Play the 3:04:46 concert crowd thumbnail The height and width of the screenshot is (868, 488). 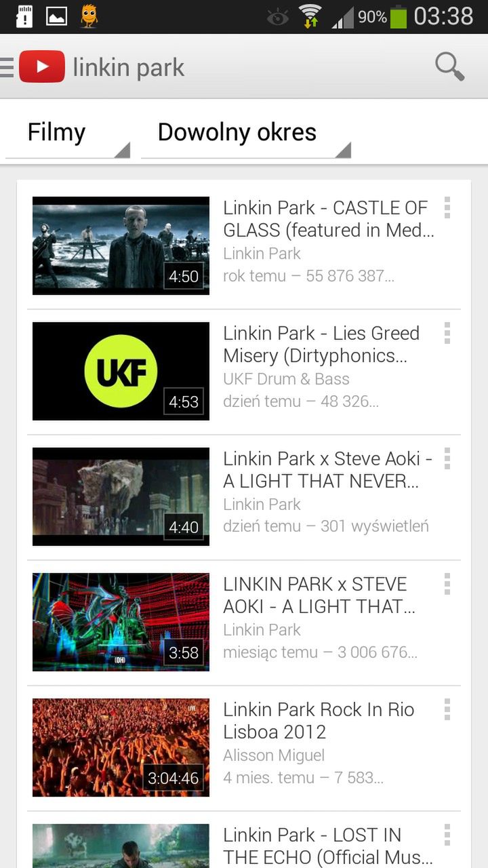click(x=121, y=747)
